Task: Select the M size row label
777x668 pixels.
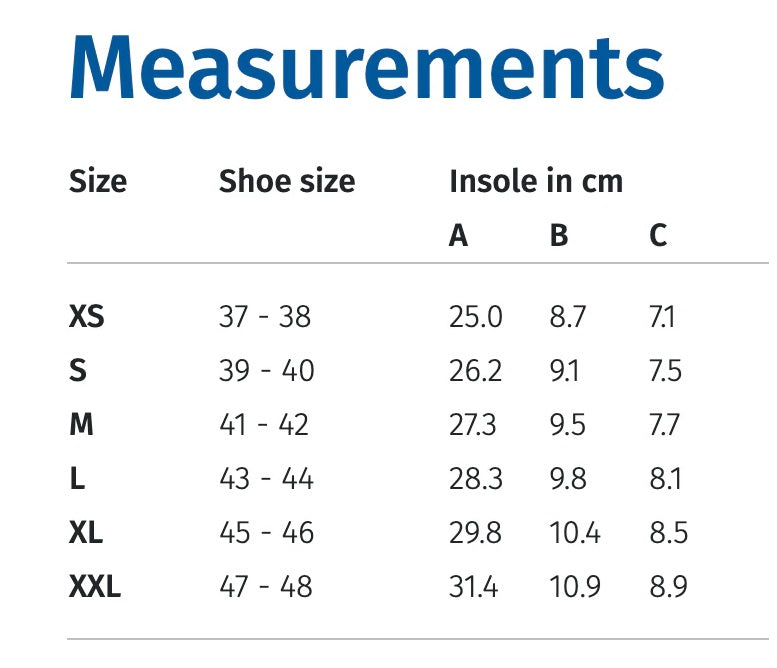Action: tap(81, 425)
